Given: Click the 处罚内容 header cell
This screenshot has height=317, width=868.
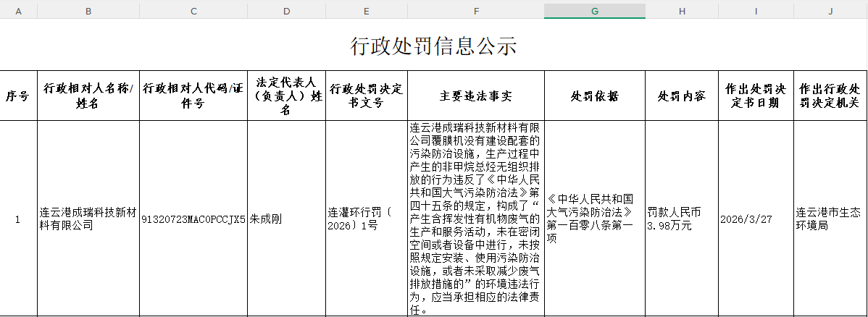Looking at the screenshot, I should pos(682,96).
